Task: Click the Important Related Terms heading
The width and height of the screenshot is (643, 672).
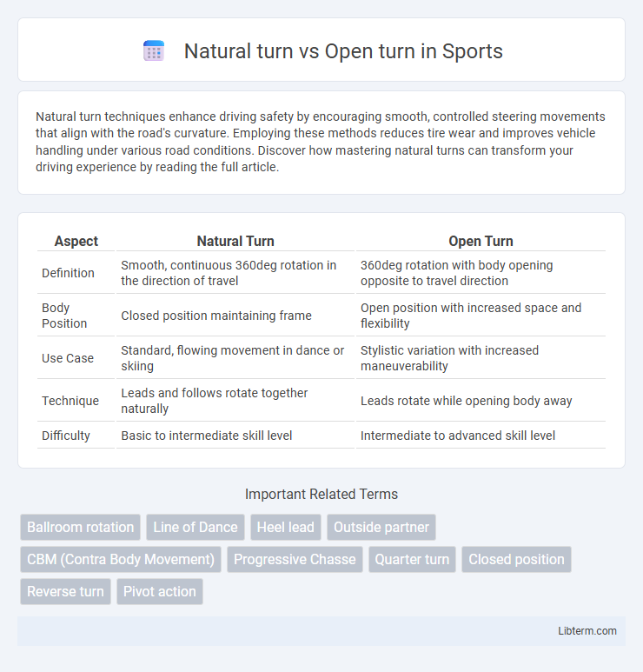Action: [x=321, y=494]
